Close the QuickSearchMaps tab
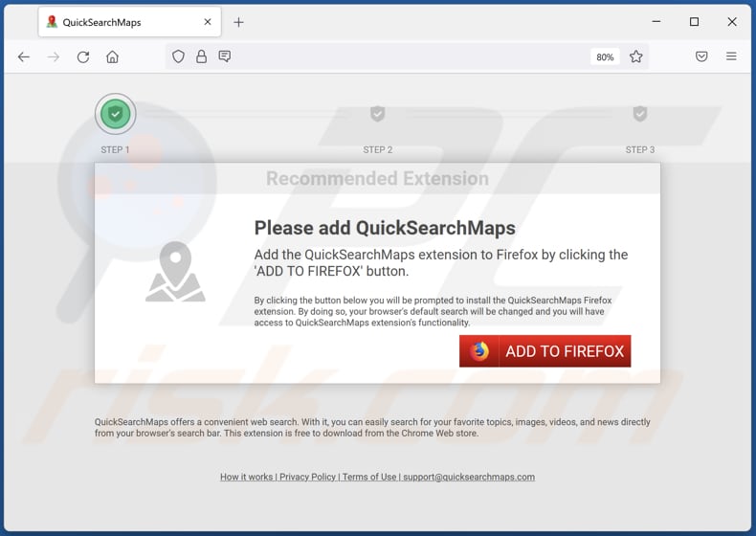This screenshot has width=756, height=536. [208, 22]
